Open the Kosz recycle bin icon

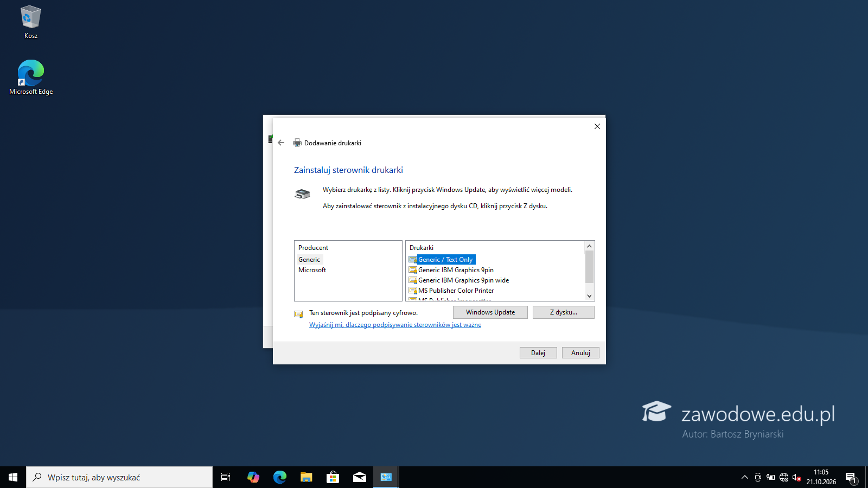coord(31,22)
